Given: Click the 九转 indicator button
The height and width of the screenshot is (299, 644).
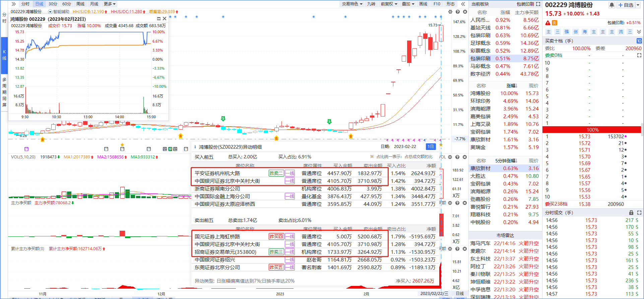Looking at the screenshot, I should [x=371, y=4].
